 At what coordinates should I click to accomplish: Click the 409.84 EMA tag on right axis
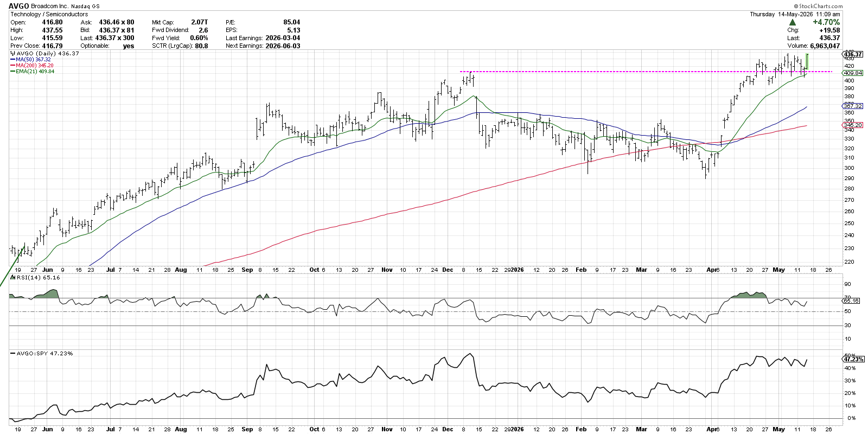(x=853, y=73)
